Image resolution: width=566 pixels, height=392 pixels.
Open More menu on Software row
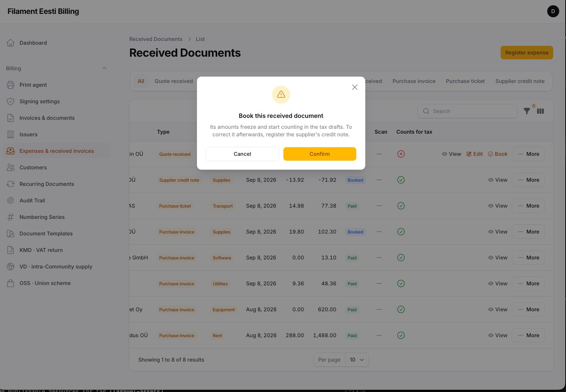pos(528,258)
